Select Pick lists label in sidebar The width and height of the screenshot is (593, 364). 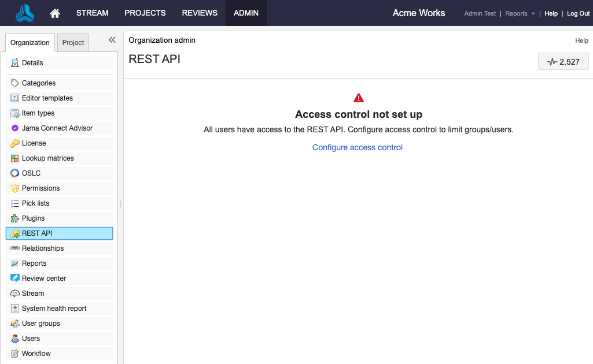(35, 203)
